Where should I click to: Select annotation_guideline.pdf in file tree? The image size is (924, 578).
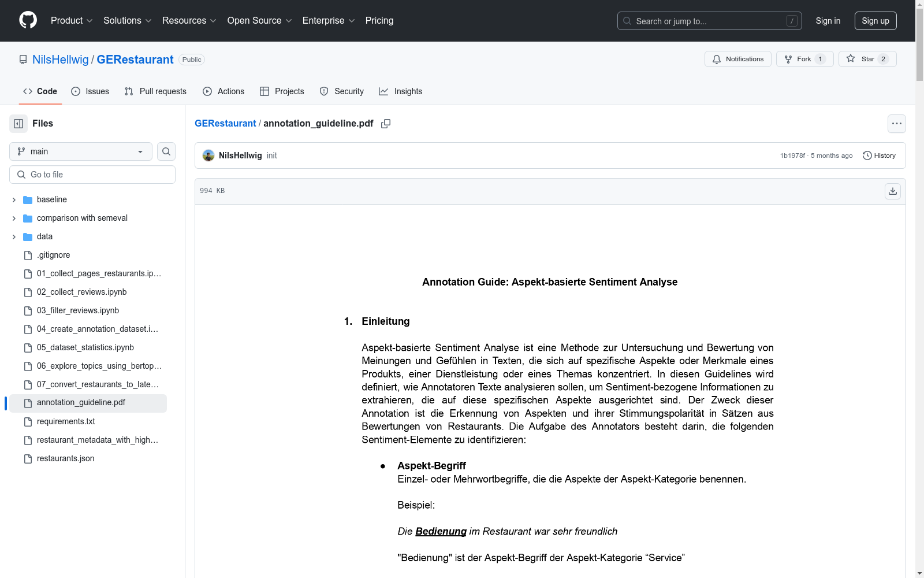[88, 403]
